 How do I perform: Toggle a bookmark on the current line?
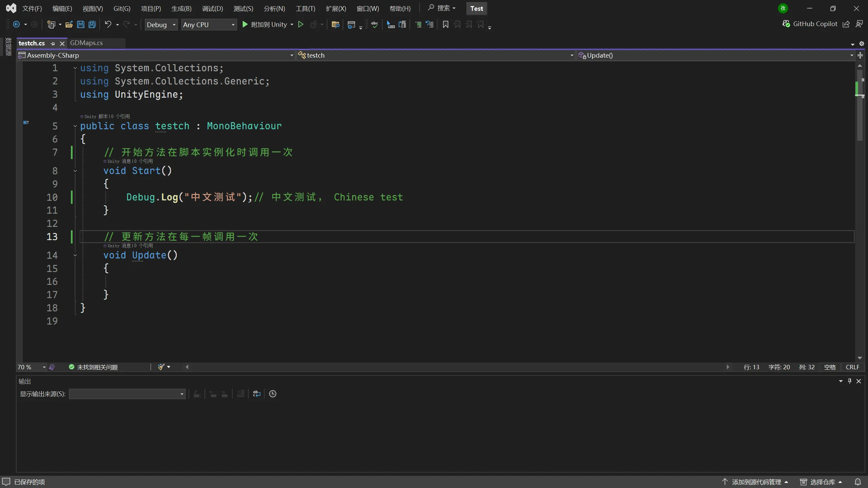445,24
